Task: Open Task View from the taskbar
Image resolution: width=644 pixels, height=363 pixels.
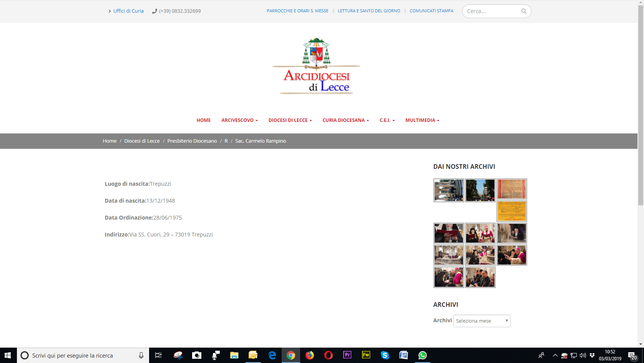Action: click(x=158, y=355)
